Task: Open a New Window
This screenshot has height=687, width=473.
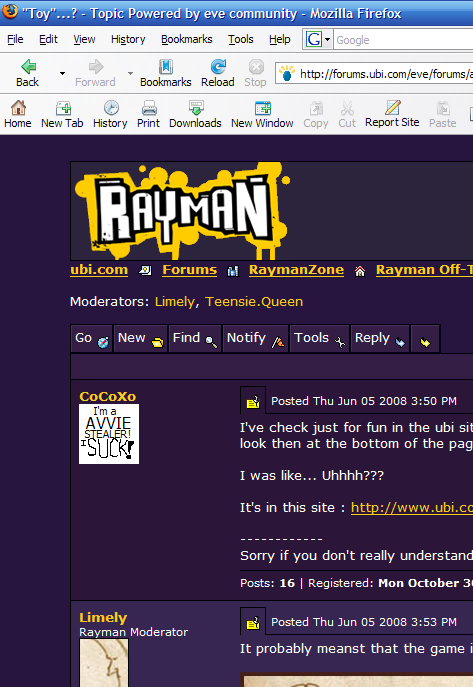Action: (x=262, y=114)
